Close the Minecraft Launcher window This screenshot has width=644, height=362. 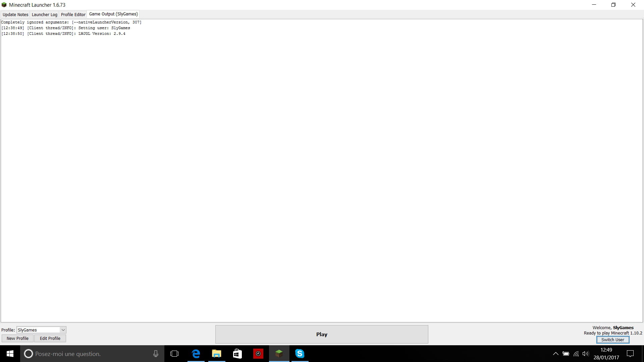(633, 5)
